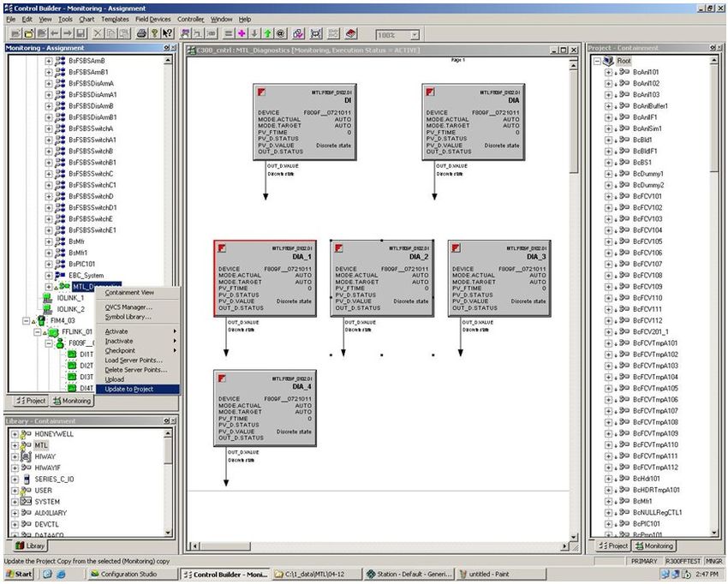Viewport: 728px width, 584px height.
Task: Click the Paste toolbar icon
Action: click(x=124, y=33)
